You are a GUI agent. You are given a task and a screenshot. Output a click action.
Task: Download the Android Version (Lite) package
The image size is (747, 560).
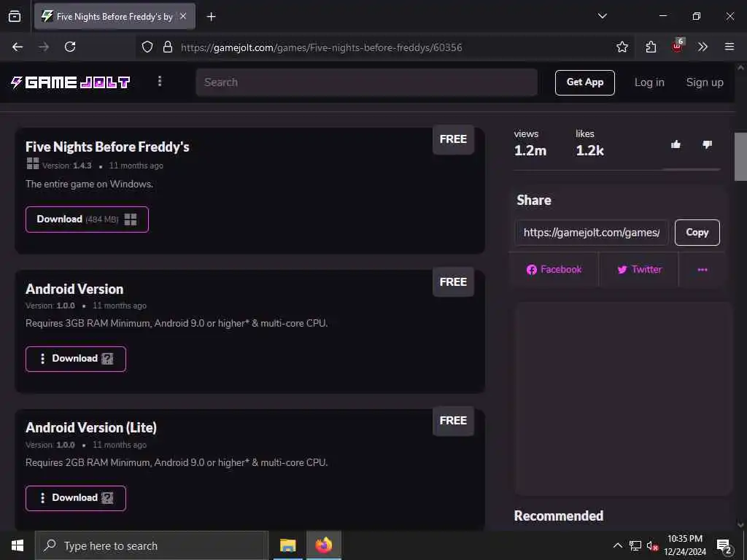pos(76,498)
